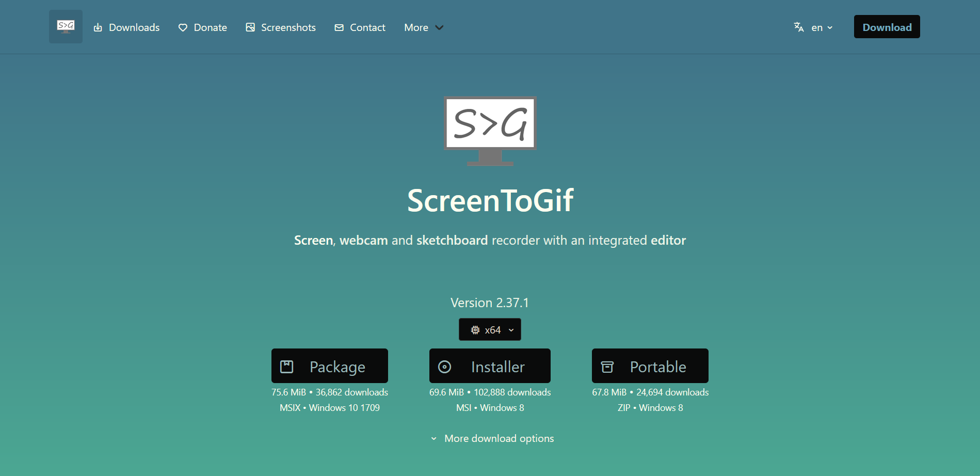Click the Version 2.37.1 text
The width and height of the screenshot is (980, 476).
[490, 303]
